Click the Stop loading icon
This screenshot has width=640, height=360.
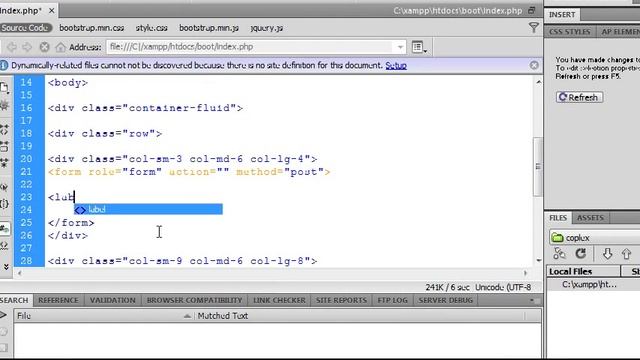coord(44,47)
